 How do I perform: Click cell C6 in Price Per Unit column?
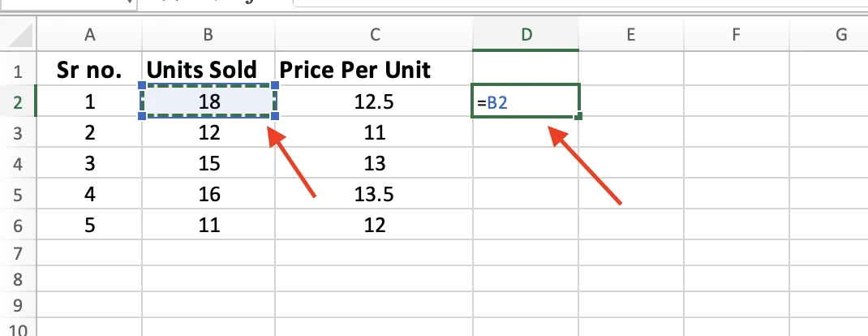[374, 225]
